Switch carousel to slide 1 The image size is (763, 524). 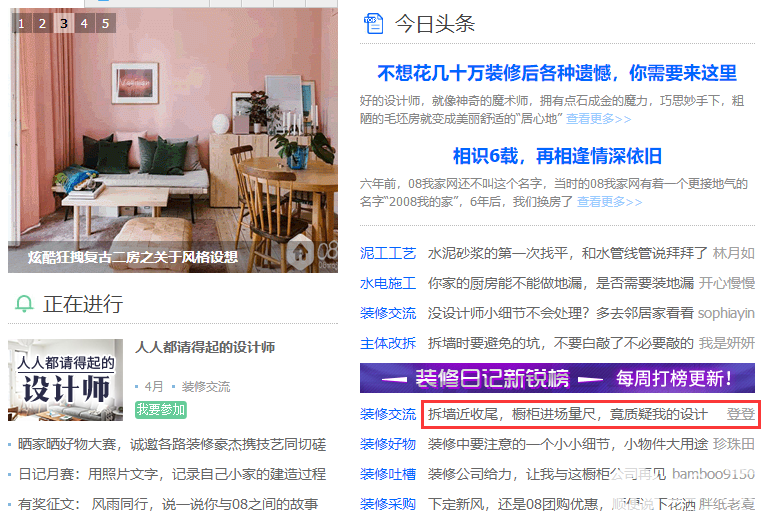point(21,23)
